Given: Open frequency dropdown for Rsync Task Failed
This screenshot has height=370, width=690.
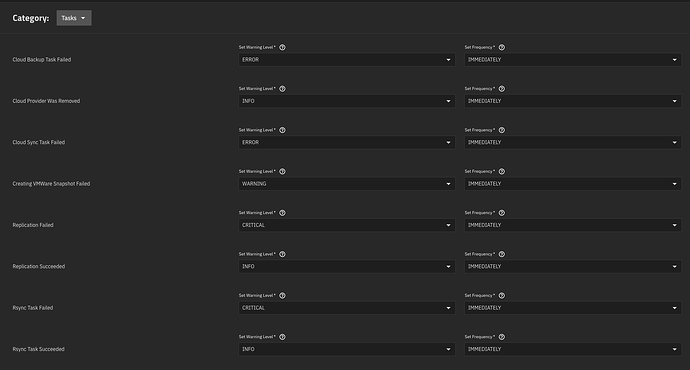Looking at the screenshot, I should pyautogui.click(x=573, y=308).
